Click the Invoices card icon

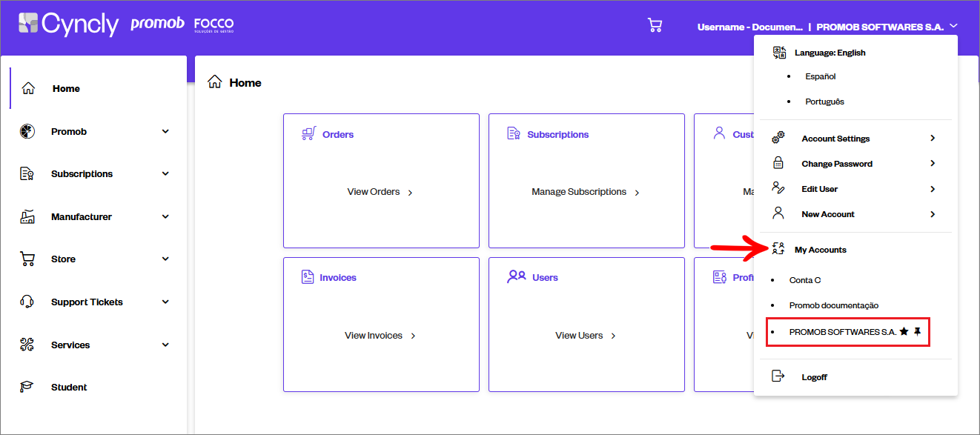click(308, 277)
